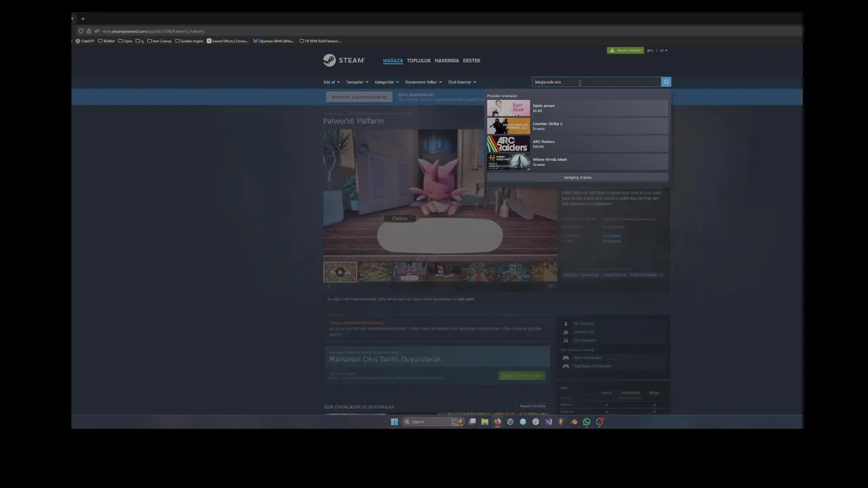Open the Sunken Engine bookmarks folder
Image resolution: width=868 pixels, height=488 pixels.
pos(189,41)
